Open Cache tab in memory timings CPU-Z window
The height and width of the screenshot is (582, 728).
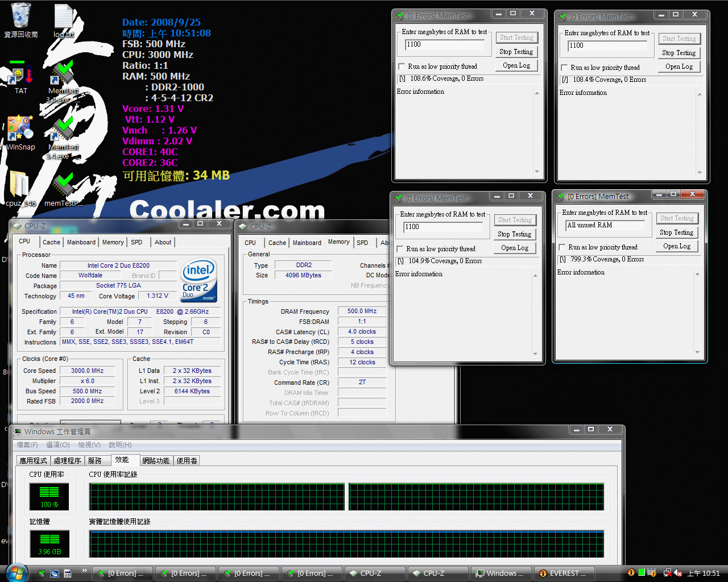tap(277, 243)
